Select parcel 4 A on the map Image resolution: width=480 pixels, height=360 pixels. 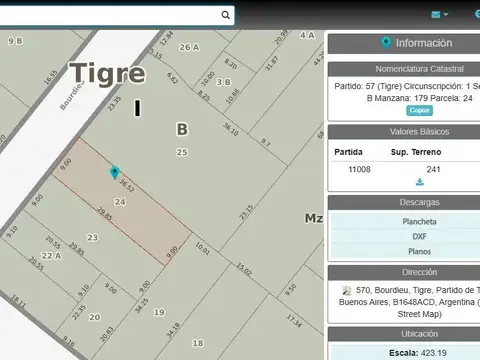point(307,35)
